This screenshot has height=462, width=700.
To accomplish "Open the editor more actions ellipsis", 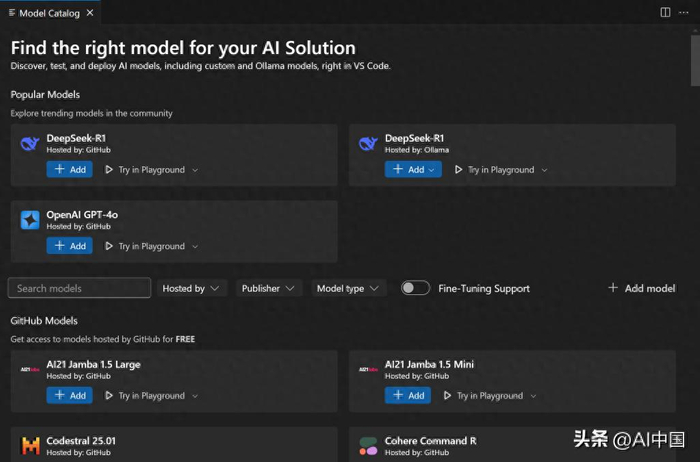I will [x=685, y=13].
